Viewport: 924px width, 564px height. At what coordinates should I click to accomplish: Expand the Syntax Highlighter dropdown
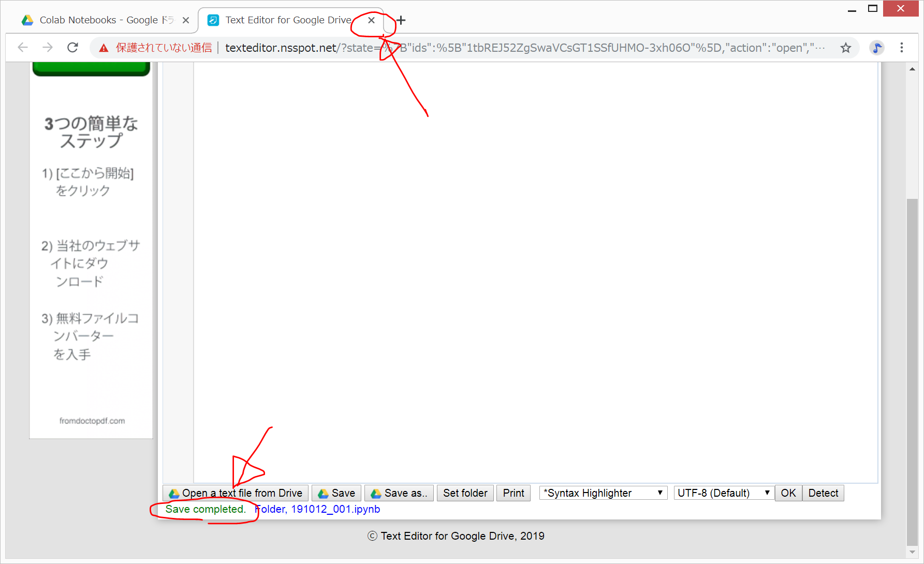603,493
